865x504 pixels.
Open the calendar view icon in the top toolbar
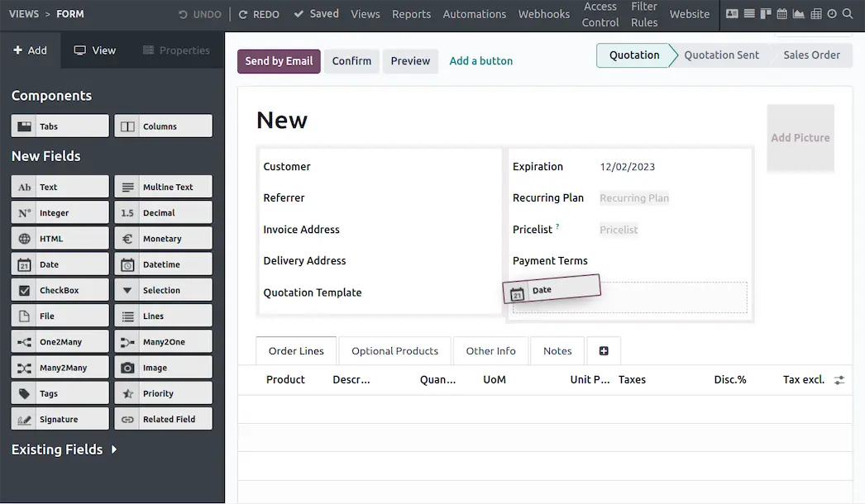click(782, 14)
